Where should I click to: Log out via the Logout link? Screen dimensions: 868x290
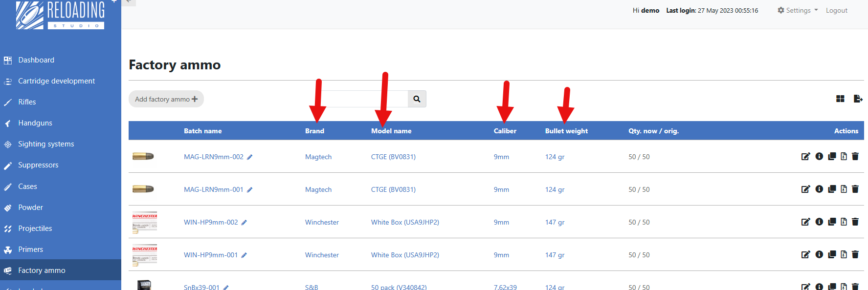836,10
